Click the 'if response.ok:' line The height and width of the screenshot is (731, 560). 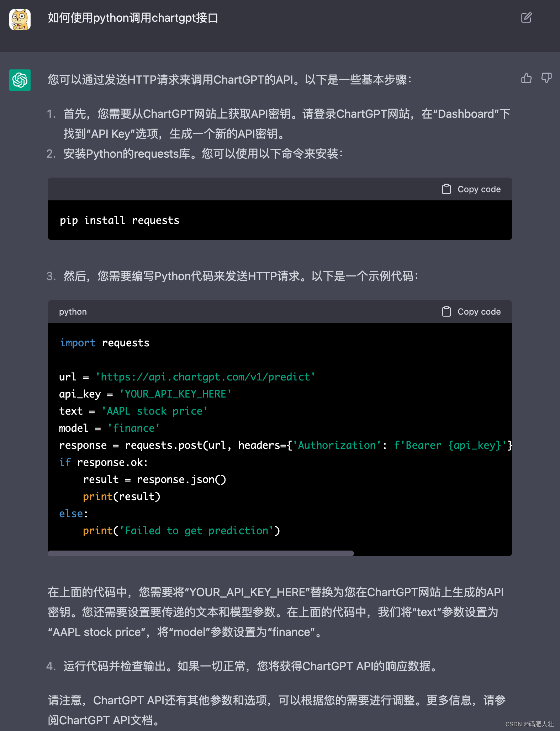[x=104, y=462]
